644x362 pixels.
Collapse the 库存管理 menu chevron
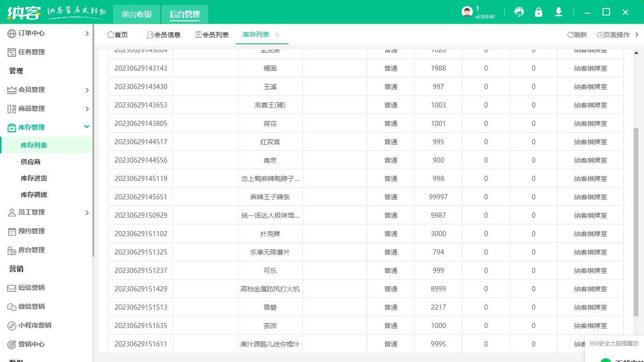87,127
